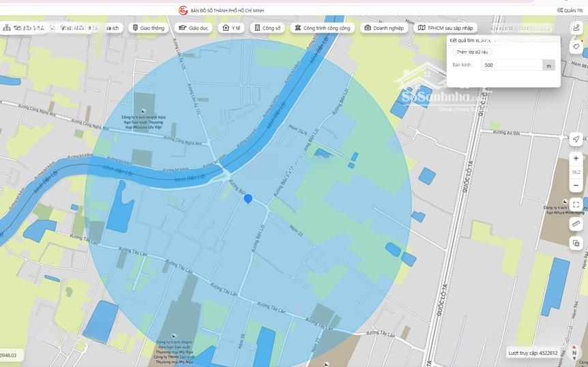The width and height of the screenshot is (588, 367).
Task: Open the QUẢN TRỊ admin link
Action: coord(570,10)
